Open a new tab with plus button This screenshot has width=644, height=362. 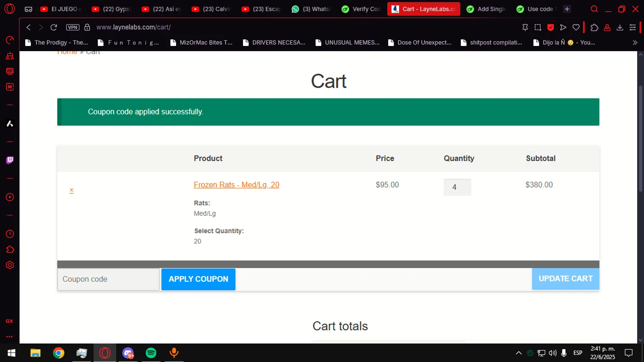tap(567, 9)
